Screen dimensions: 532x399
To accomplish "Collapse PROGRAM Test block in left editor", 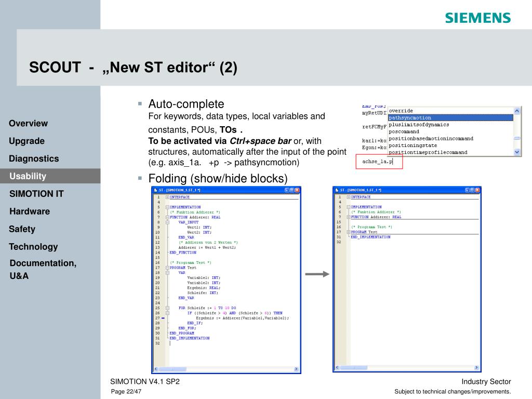I will [x=167, y=268].
